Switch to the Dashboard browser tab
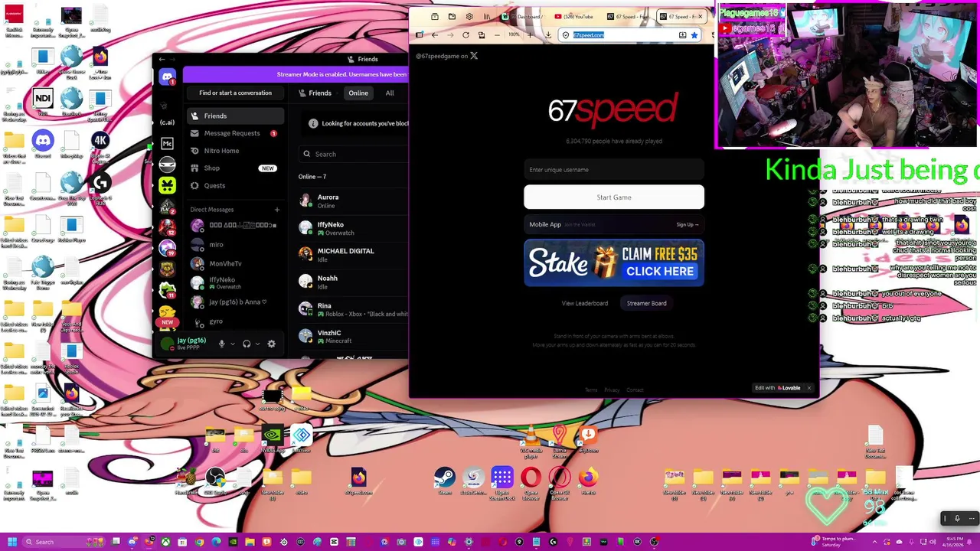Image resolution: width=980 pixels, height=551 pixels. 524,17
